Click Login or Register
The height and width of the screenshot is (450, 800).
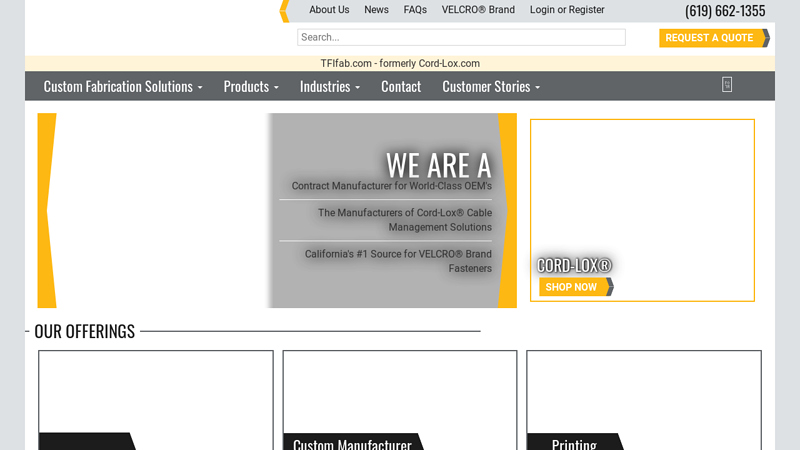tap(567, 10)
